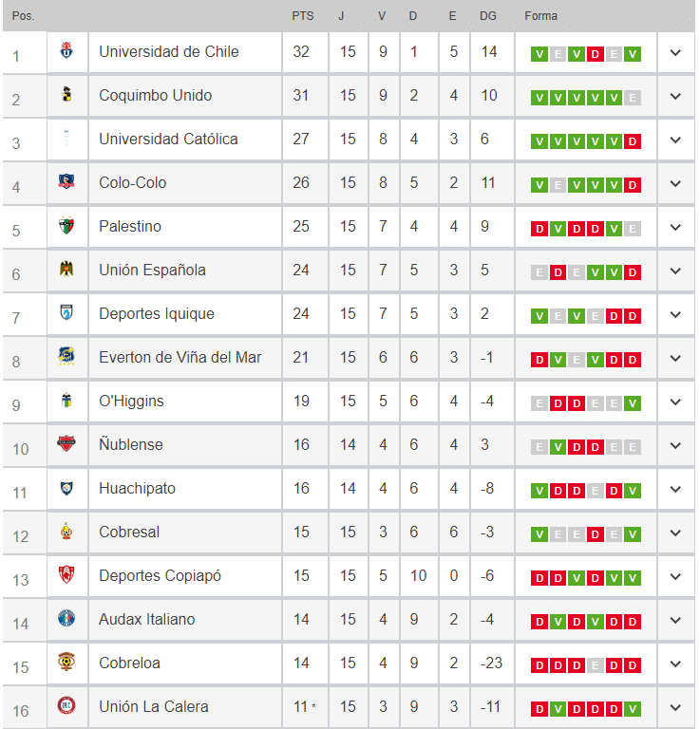Click the Unión La Calera crest

[x=66, y=707]
